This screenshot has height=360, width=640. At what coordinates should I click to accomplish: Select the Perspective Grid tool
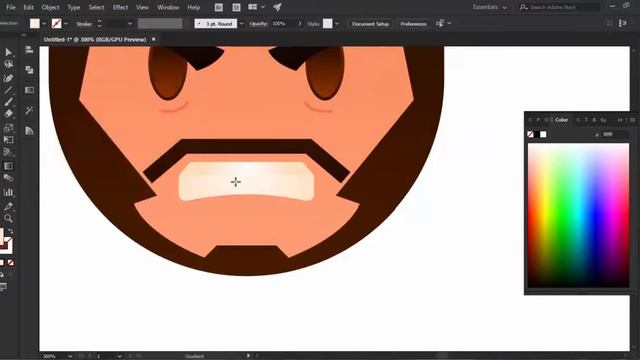(x=8, y=152)
